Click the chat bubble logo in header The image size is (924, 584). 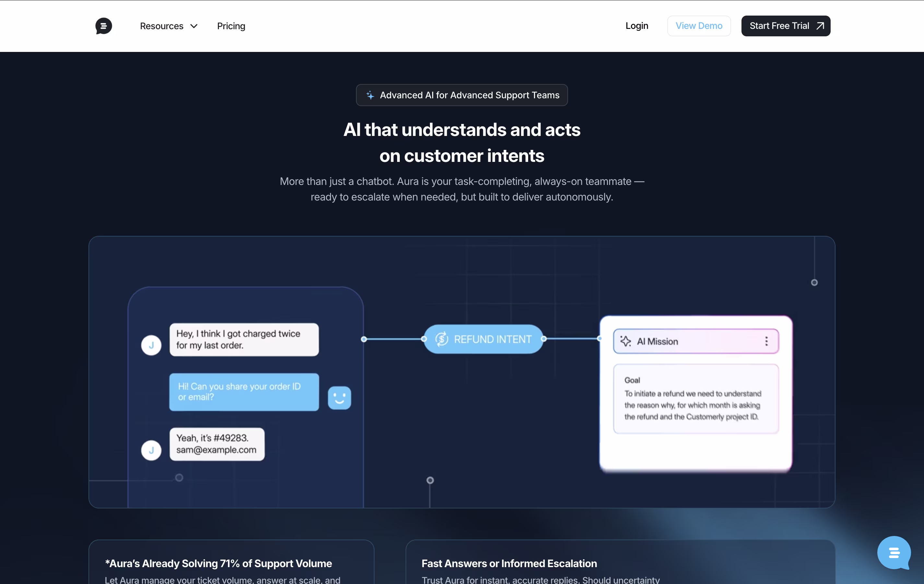pyautogui.click(x=104, y=26)
